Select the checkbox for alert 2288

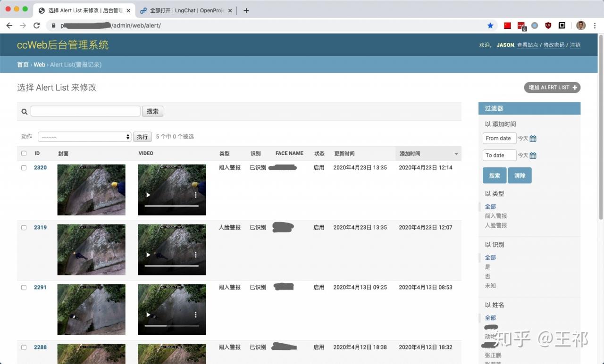pyautogui.click(x=24, y=347)
